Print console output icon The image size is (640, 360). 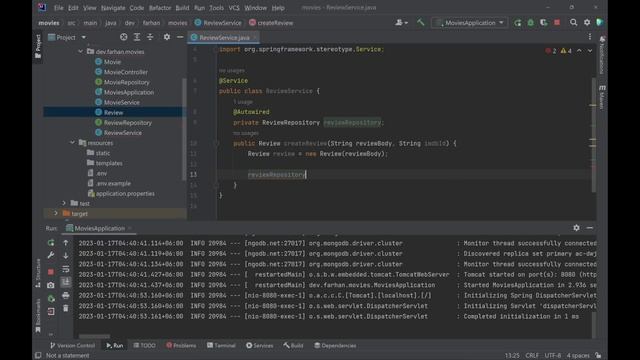(x=66, y=295)
